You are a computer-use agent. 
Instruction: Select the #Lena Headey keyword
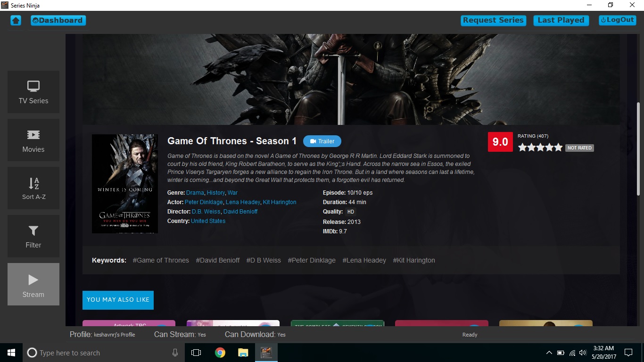pyautogui.click(x=364, y=260)
